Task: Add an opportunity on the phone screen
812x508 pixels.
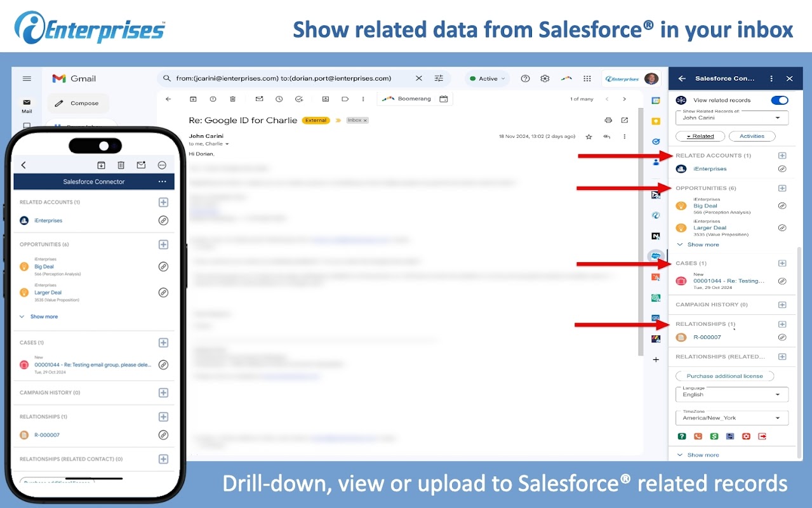Action: [163, 244]
